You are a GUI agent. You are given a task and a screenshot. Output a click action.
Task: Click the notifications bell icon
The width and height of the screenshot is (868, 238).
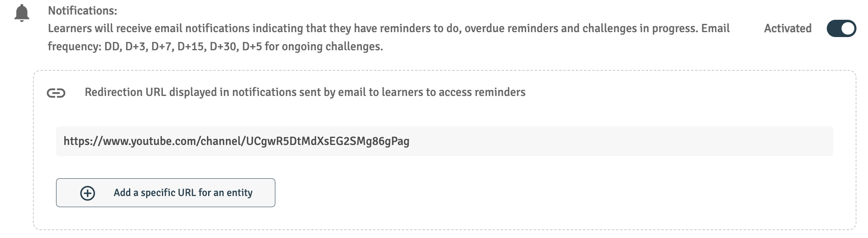[21, 13]
